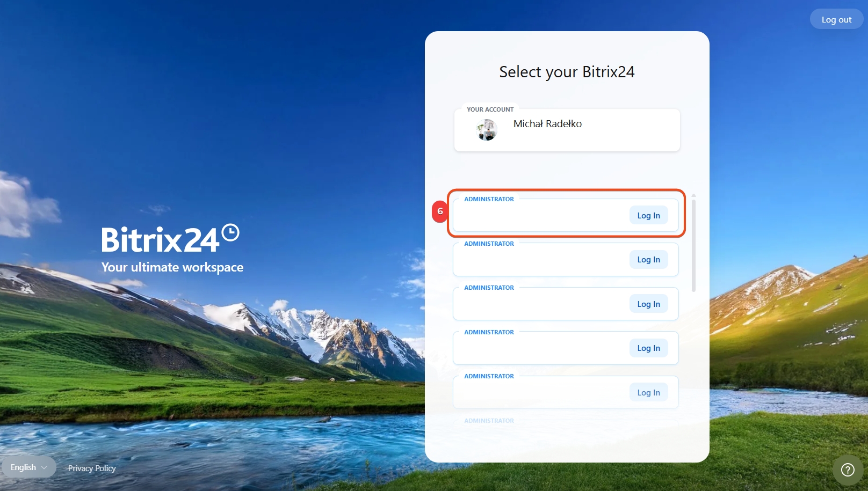Log in to the fourth administrator account
Viewport: 868px width, 491px height.
coord(649,348)
